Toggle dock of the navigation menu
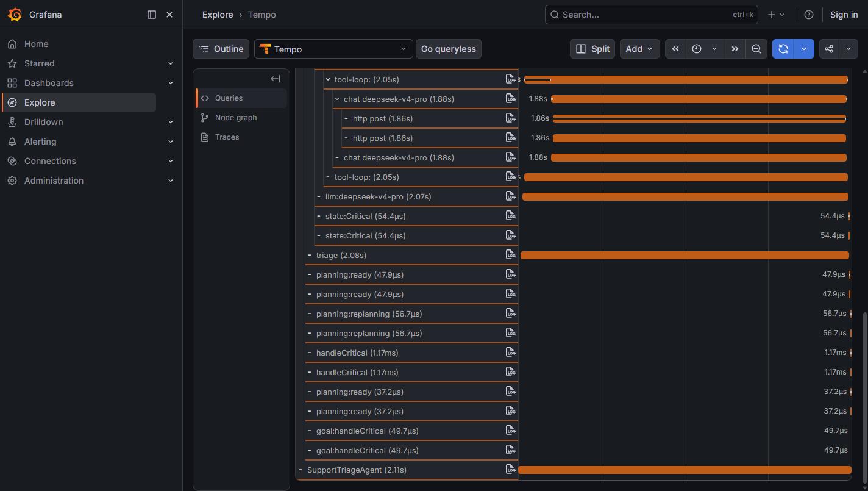This screenshot has height=491, width=868. pyautogui.click(x=152, y=15)
